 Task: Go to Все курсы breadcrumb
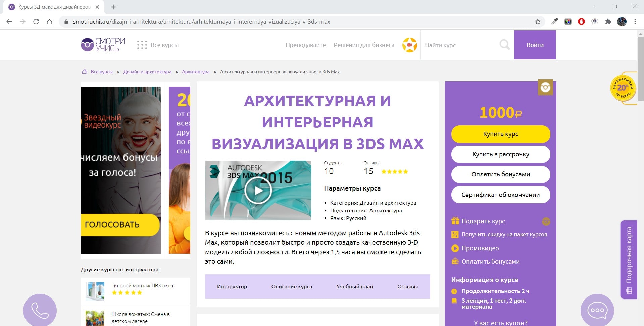coord(102,72)
